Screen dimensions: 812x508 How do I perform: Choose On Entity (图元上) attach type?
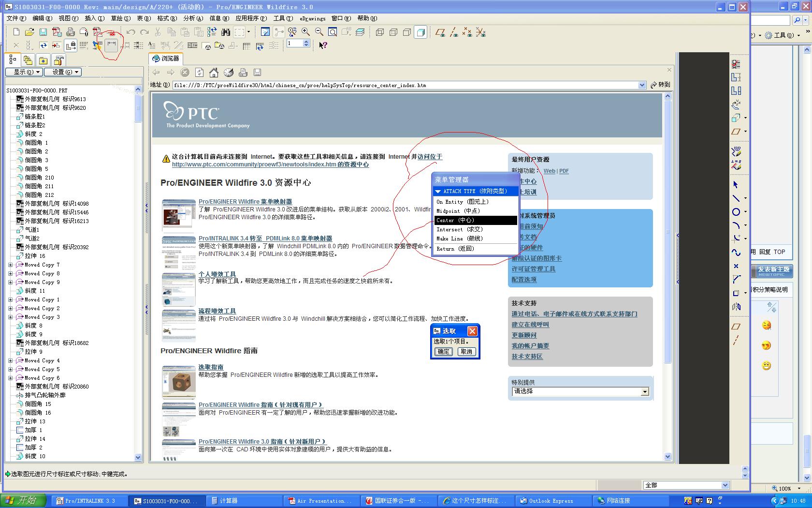click(475, 202)
